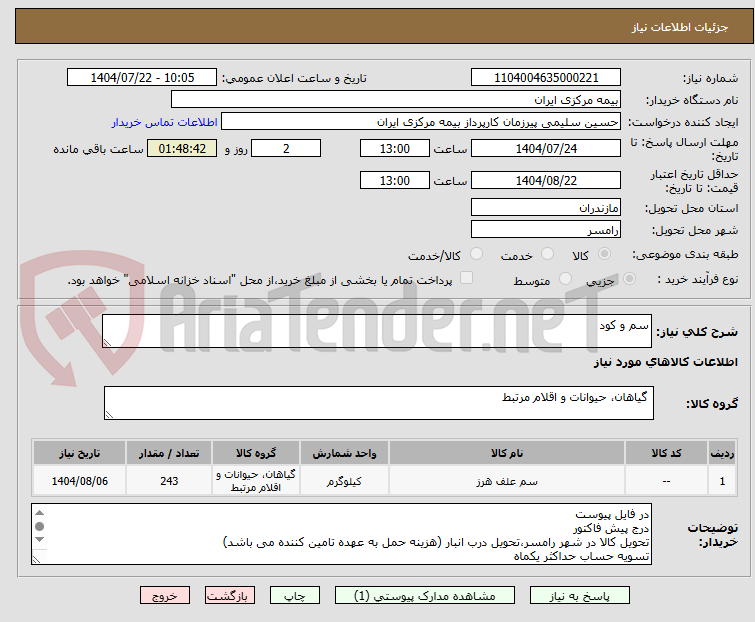This screenshot has height=622, width=755.
Task: Click the چاپ print button
Action: point(295,596)
